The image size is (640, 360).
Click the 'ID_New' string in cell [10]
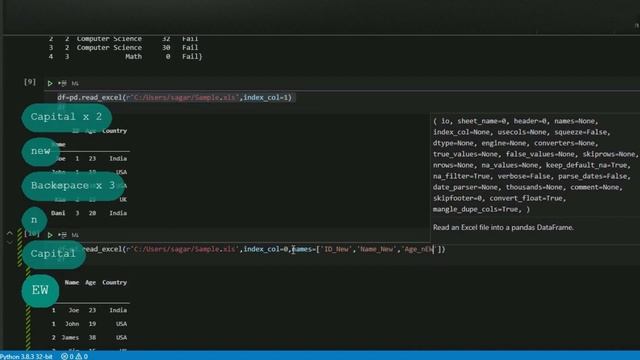click(337, 249)
